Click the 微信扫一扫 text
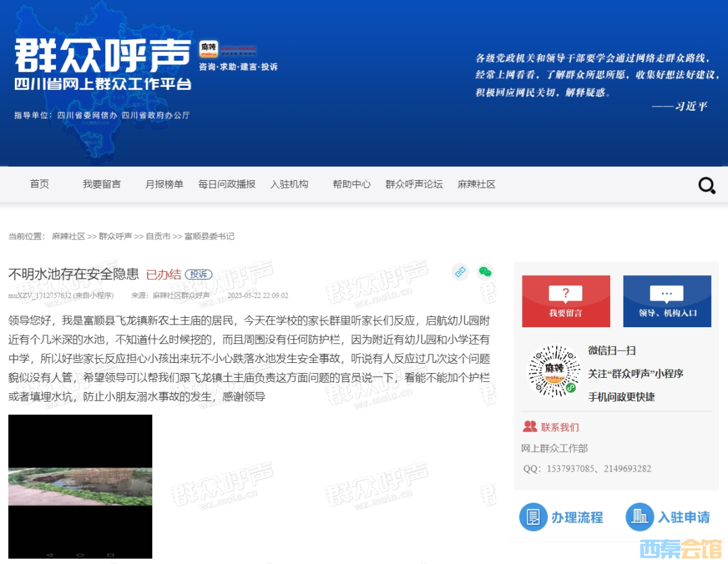The height and width of the screenshot is (564, 728). click(x=612, y=350)
